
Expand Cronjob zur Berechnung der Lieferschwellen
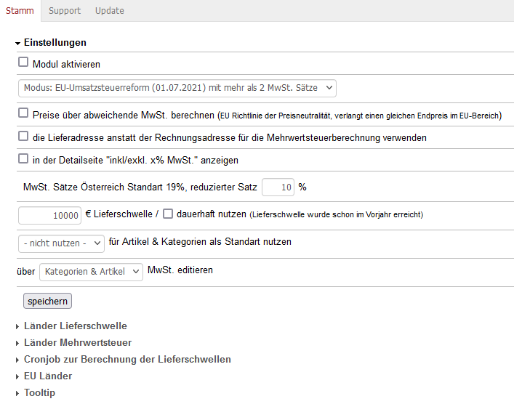(127, 359)
